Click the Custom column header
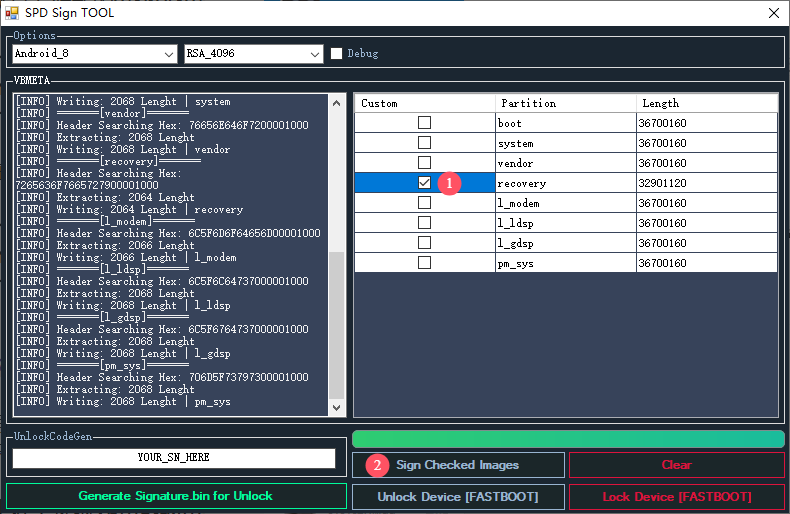 click(x=425, y=103)
